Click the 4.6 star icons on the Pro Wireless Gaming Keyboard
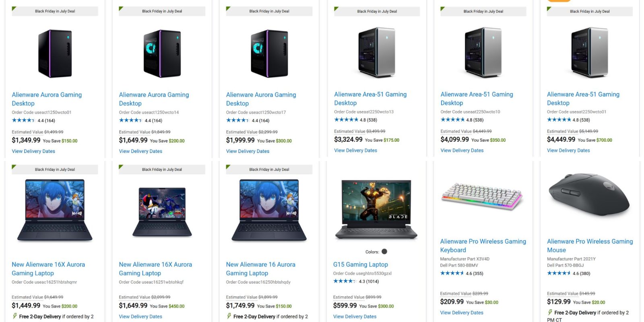 [x=452, y=273]
